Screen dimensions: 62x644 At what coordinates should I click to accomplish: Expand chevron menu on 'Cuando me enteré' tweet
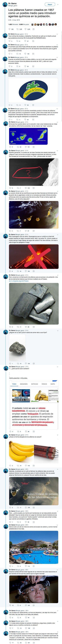tap(57, 57)
